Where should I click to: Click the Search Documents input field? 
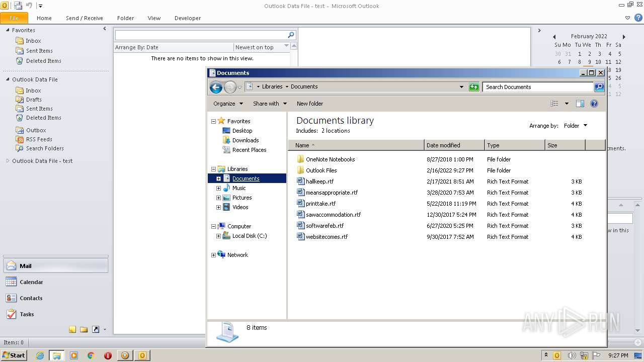pyautogui.click(x=538, y=87)
